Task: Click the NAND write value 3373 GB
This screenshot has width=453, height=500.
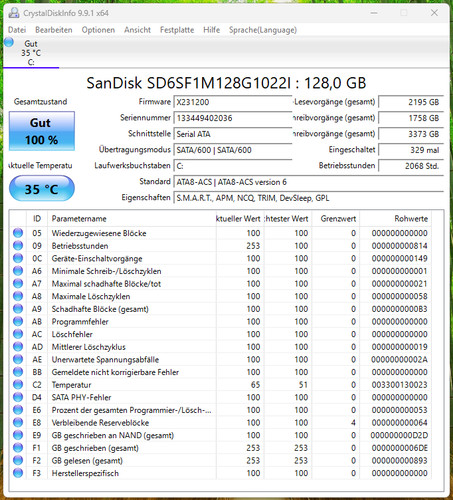Action: point(411,134)
